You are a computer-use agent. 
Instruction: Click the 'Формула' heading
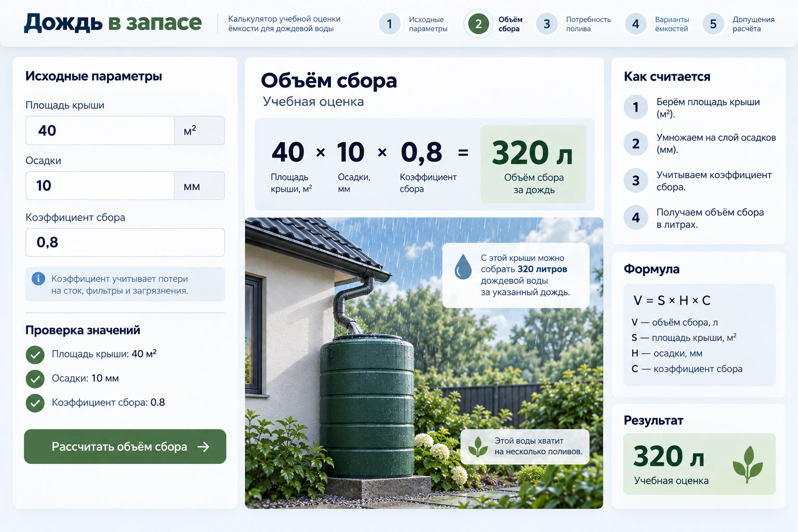pyautogui.click(x=651, y=269)
